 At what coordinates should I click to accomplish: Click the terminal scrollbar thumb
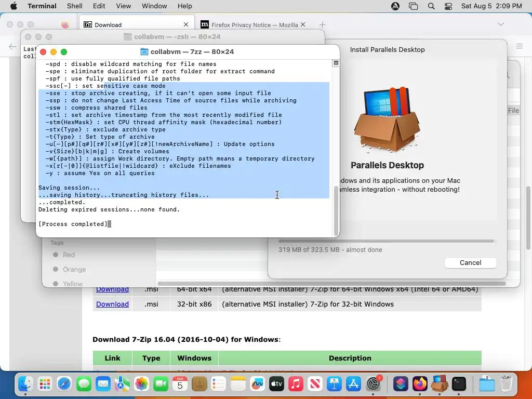(336, 210)
